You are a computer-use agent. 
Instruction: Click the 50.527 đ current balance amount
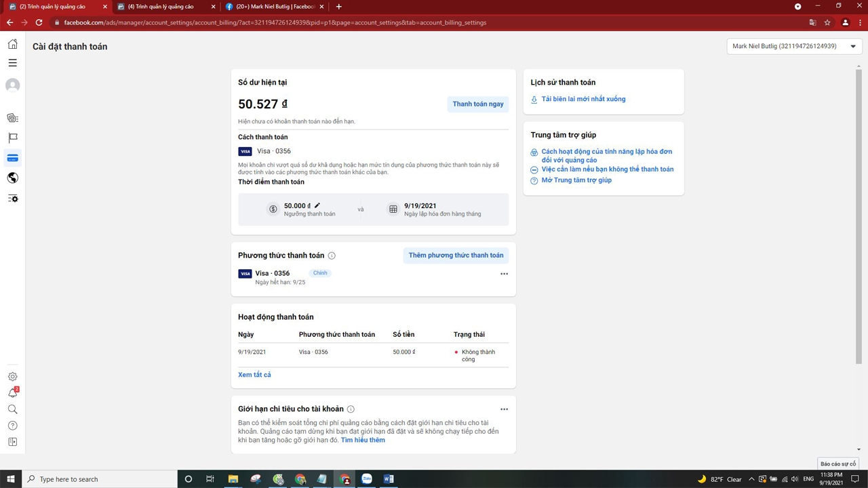pos(262,104)
